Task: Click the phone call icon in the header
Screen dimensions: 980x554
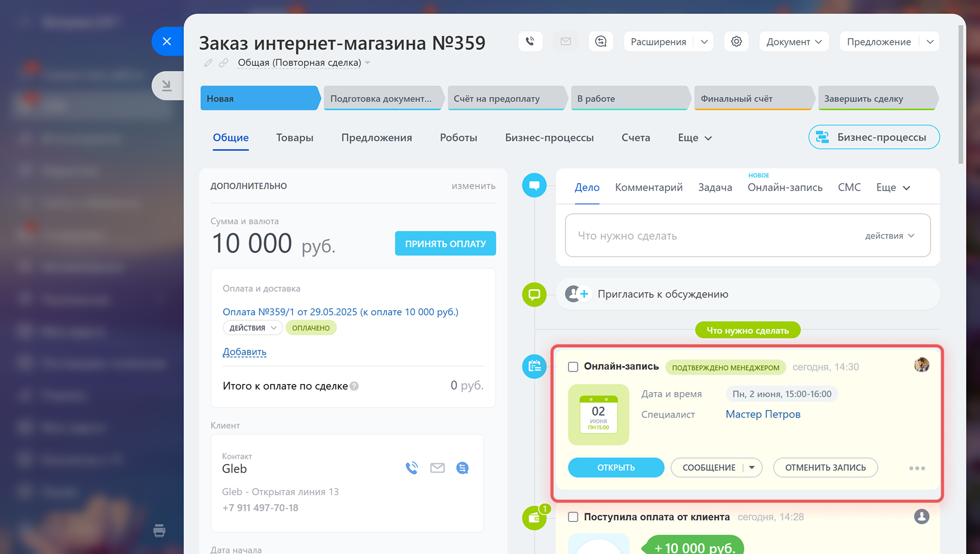Action: (530, 41)
